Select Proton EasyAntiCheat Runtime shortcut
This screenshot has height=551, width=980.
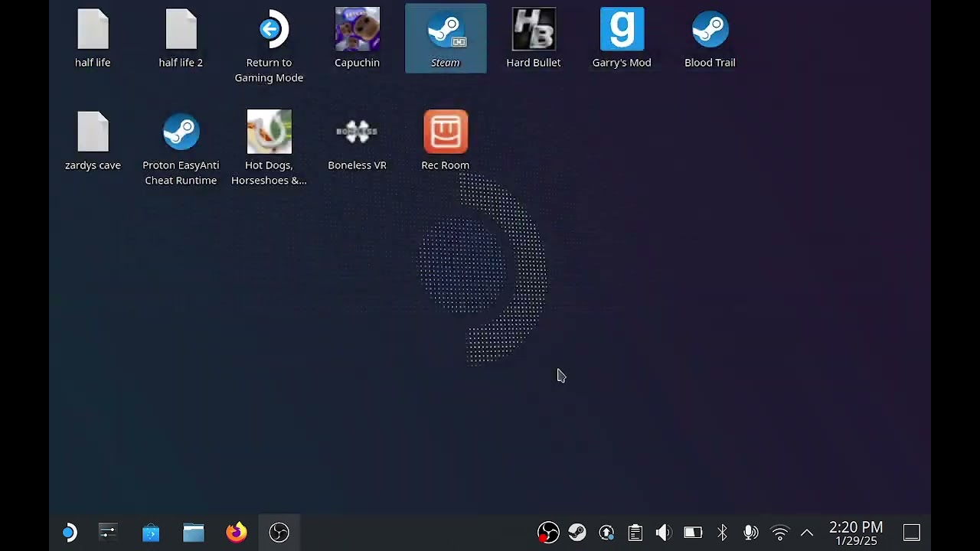pyautogui.click(x=181, y=149)
